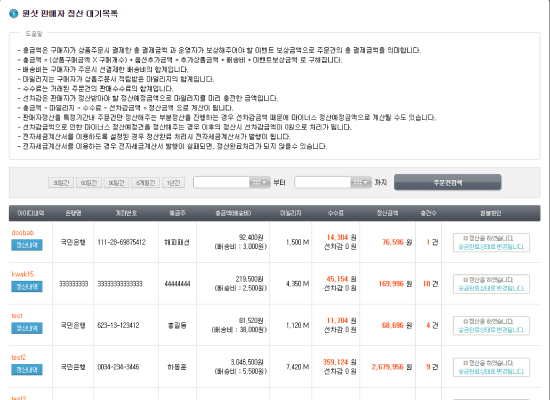
Task: Select the 30일간 quick range
Action: 61,183
